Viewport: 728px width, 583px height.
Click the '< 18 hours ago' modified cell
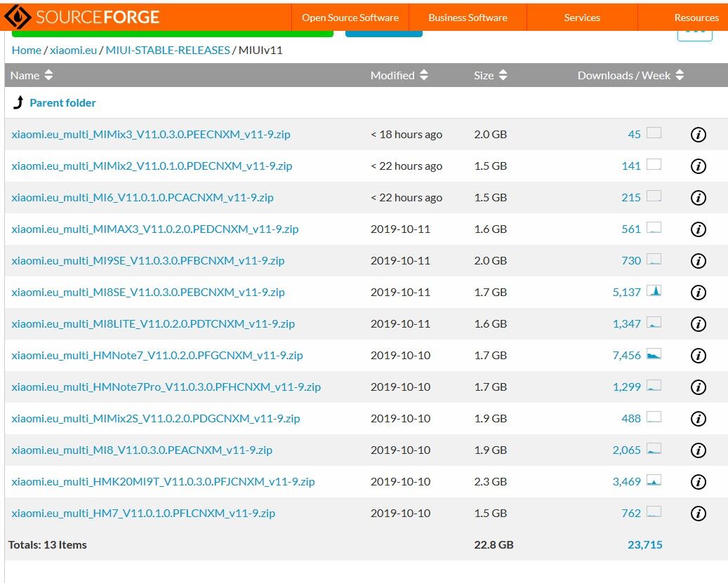click(406, 135)
